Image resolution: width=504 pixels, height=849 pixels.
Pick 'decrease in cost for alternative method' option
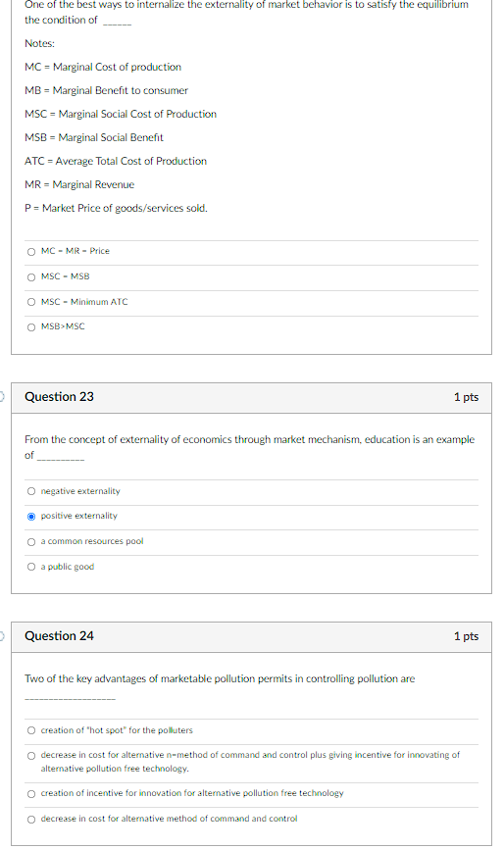(31, 820)
